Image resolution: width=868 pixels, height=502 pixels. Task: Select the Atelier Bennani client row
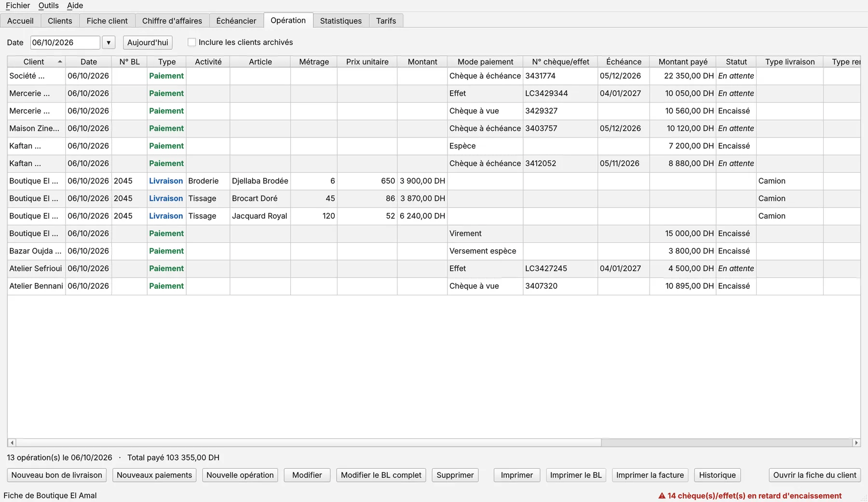point(434,286)
